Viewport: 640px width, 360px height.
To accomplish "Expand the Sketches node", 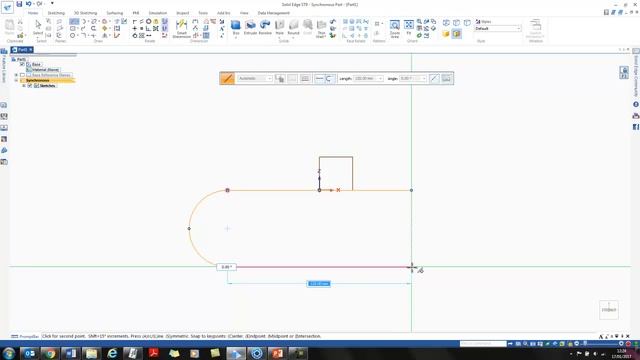I will point(24,86).
